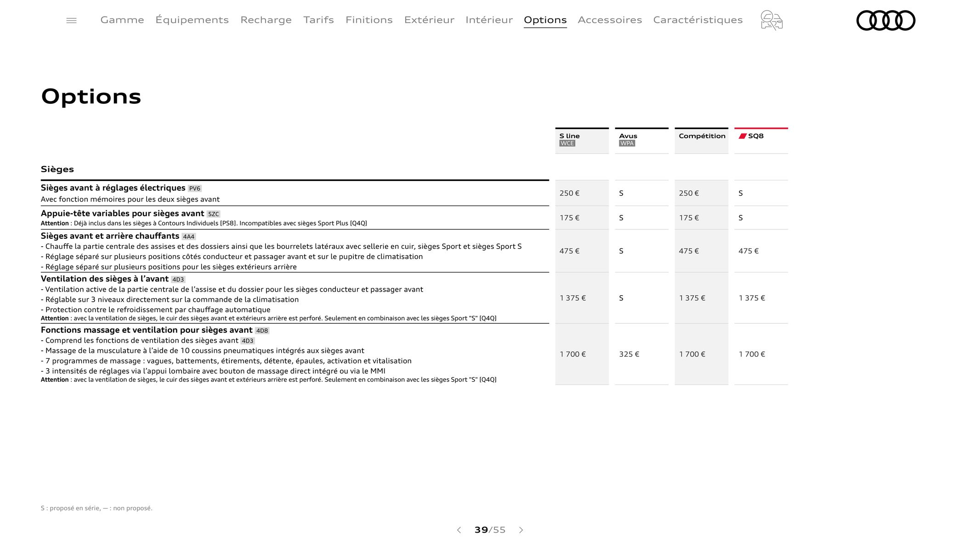
Task: Click the WCE code badge
Action: click(x=567, y=143)
